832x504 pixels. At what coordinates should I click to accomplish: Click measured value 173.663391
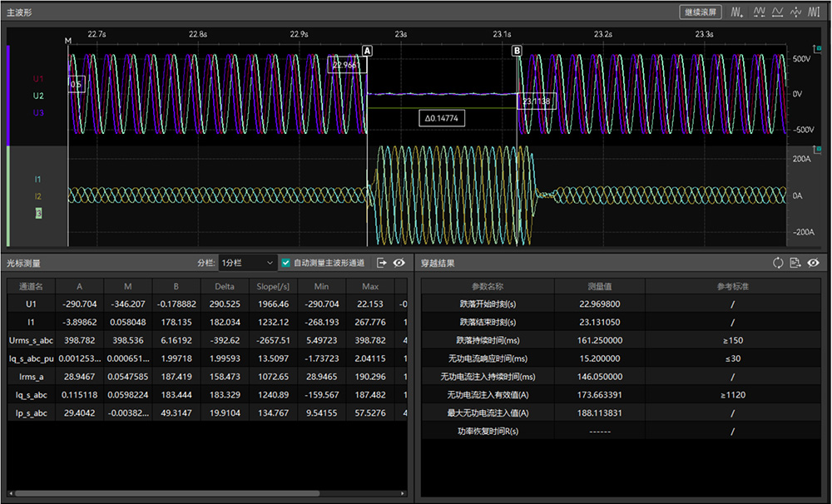click(x=600, y=395)
